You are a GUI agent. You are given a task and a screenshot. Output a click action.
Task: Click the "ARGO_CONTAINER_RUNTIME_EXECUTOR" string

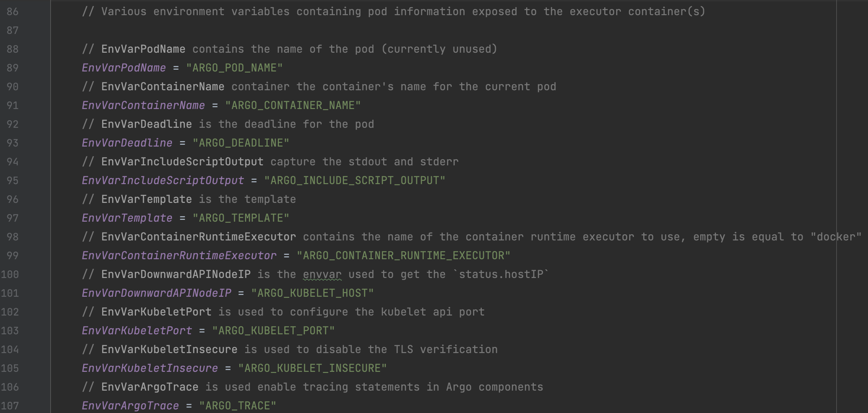pyautogui.click(x=403, y=256)
